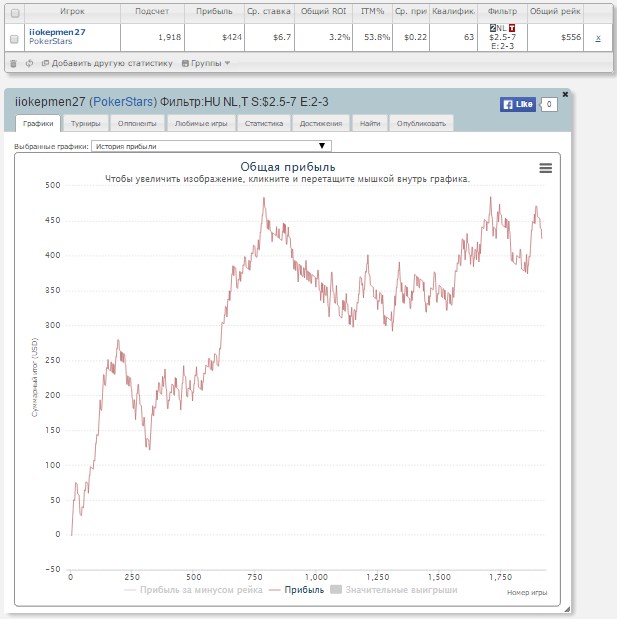
Task: Click the 53.8% ITM cell
Action: click(372, 37)
